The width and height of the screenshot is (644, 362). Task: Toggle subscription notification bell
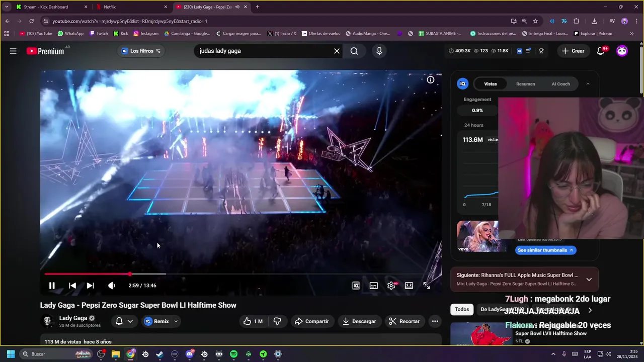click(x=119, y=321)
